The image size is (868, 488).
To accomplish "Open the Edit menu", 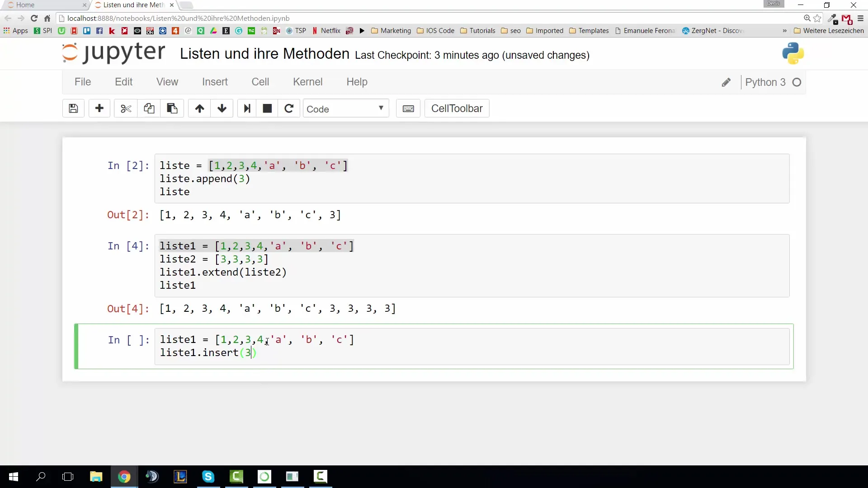I will (x=123, y=82).
